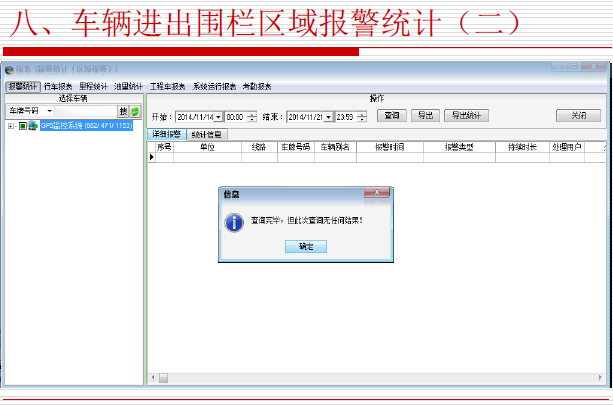Image resolution: width=613 pixels, height=406 pixels.
Task: Toggle the GPS监控系统 tree checkbox
Action: tap(22, 126)
